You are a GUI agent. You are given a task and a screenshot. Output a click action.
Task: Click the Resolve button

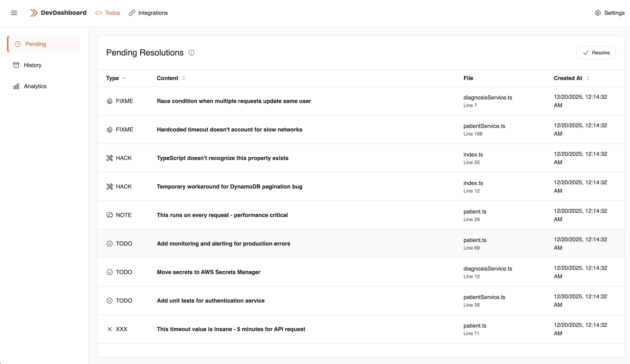coord(596,52)
